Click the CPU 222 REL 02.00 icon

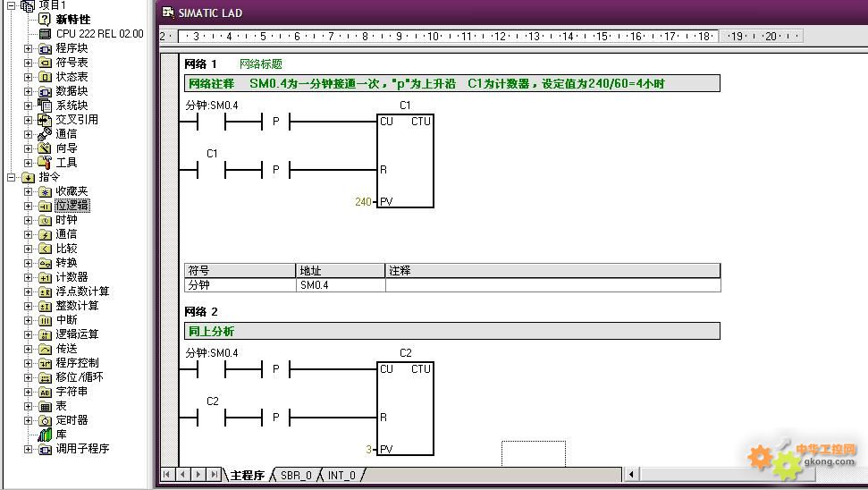pyautogui.click(x=45, y=34)
